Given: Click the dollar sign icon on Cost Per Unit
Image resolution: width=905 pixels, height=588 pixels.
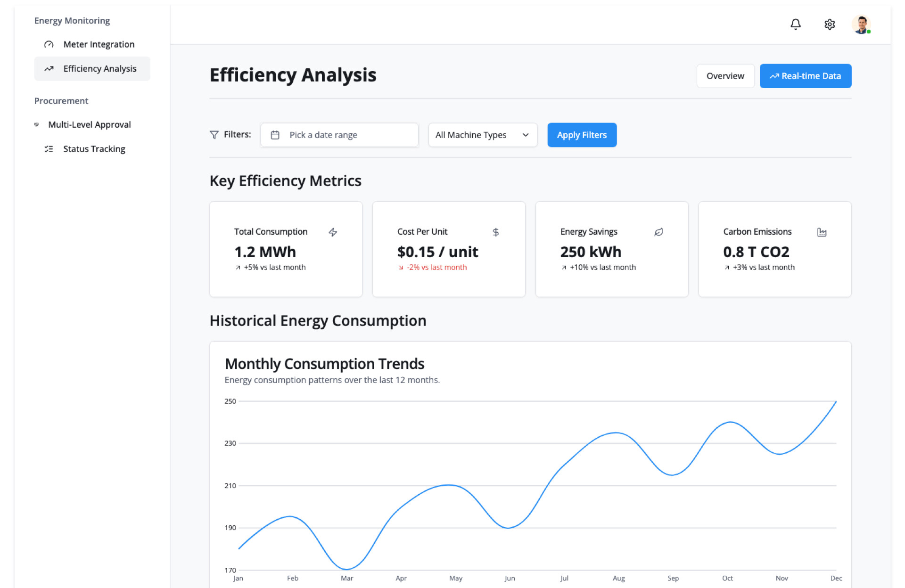Looking at the screenshot, I should (x=495, y=232).
